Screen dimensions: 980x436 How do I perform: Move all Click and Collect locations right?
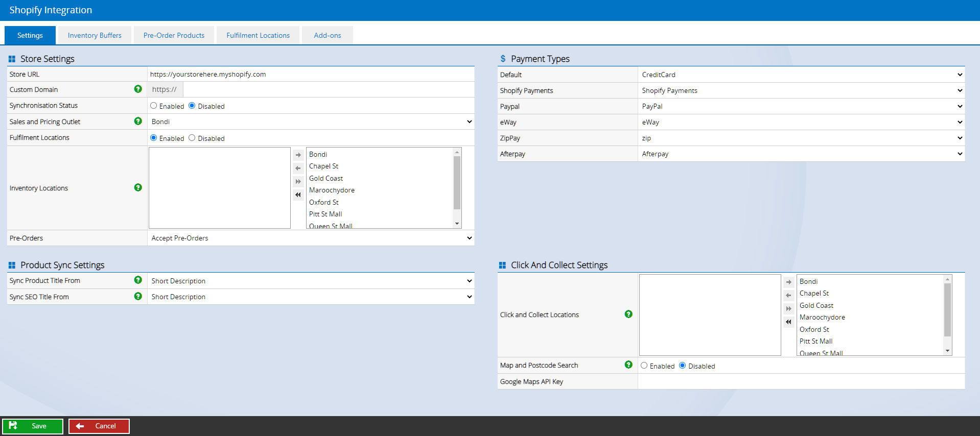(x=789, y=308)
